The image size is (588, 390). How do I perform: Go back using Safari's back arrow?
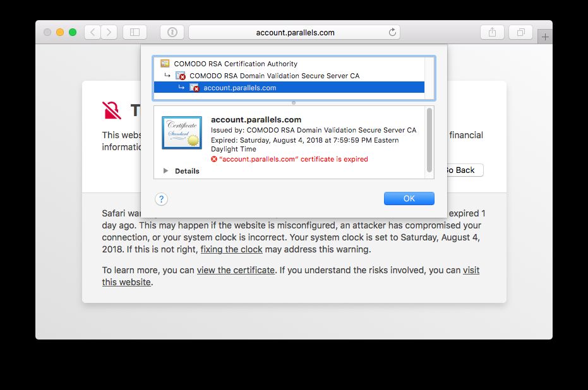[93, 32]
